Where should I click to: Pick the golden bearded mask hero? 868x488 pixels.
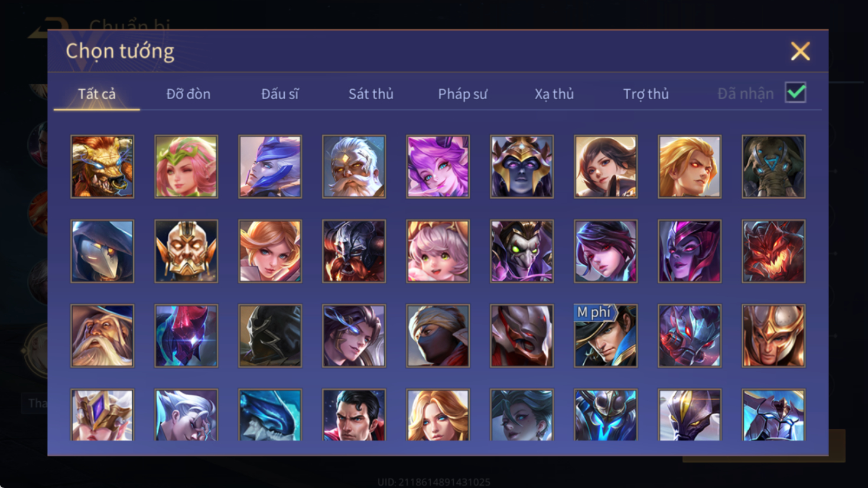(x=186, y=251)
